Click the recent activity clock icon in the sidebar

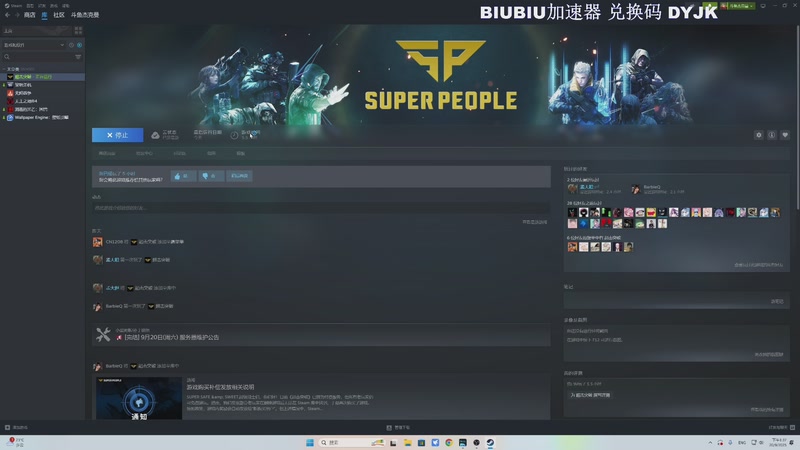tap(71, 45)
